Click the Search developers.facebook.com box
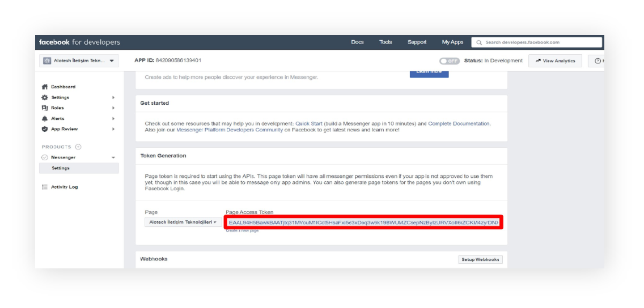This screenshot has width=644, height=308. 536,42
